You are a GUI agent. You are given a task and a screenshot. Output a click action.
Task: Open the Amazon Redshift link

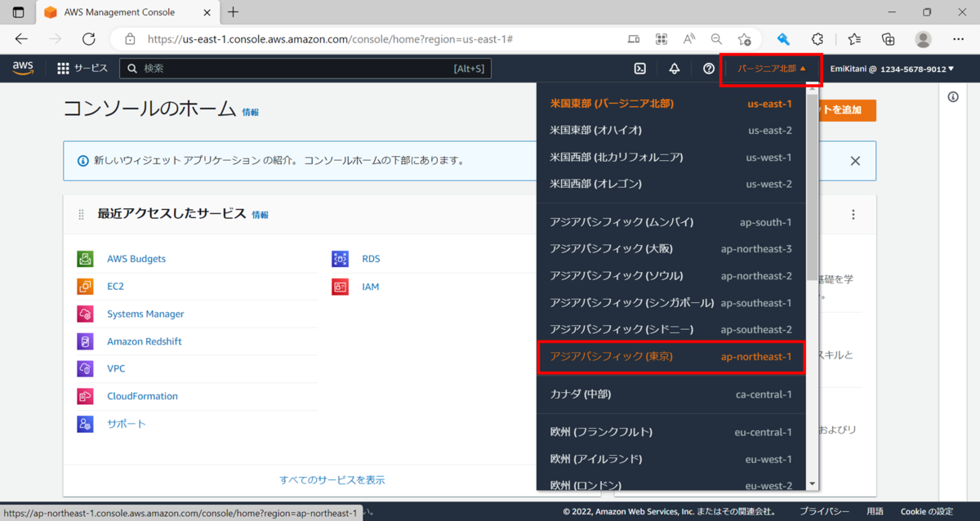pos(145,341)
